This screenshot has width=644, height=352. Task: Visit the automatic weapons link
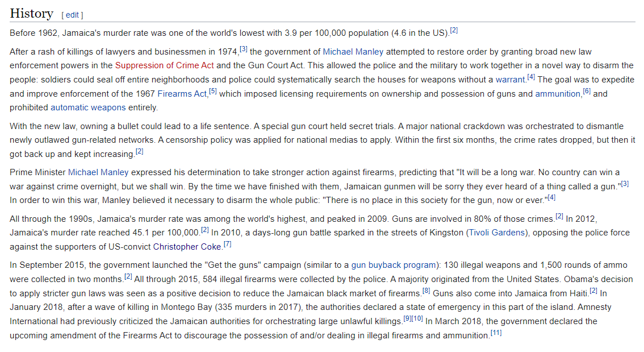pyautogui.click(x=88, y=107)
